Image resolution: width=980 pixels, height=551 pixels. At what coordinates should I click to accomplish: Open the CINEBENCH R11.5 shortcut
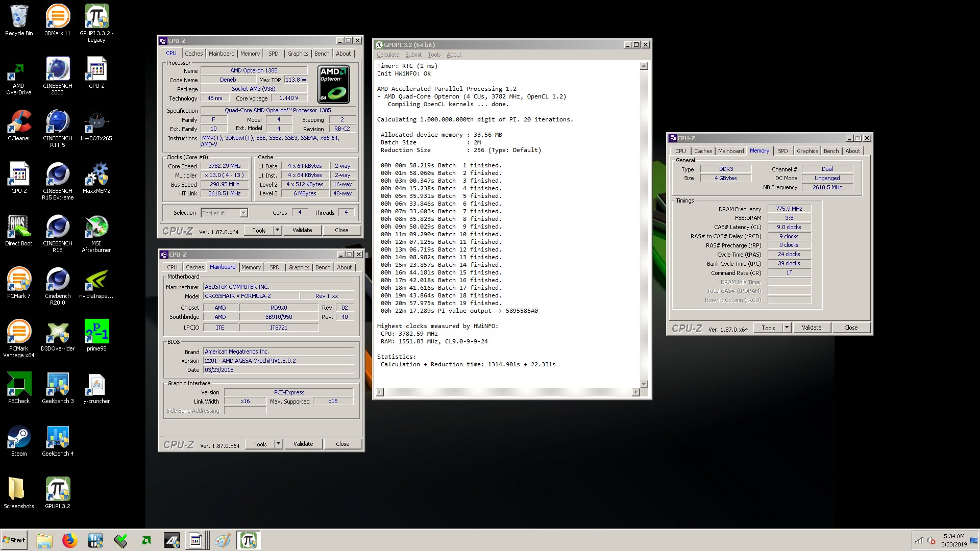[x=58, y=128]
